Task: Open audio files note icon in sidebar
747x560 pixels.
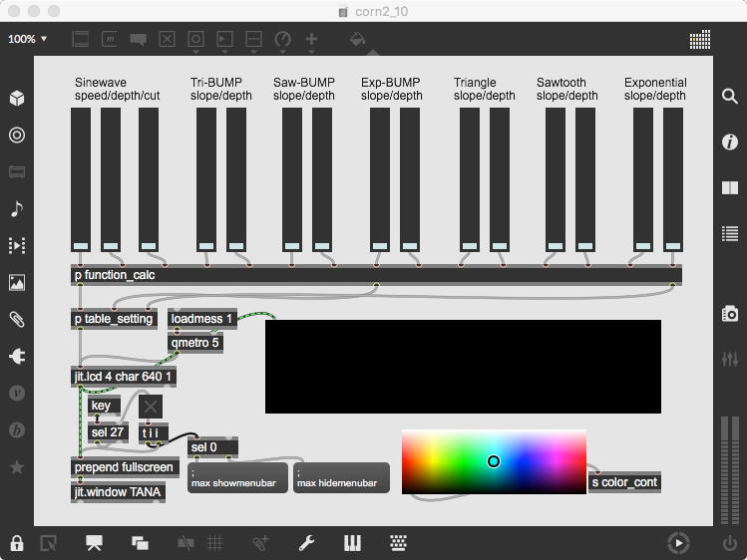Action: point(17,209)
